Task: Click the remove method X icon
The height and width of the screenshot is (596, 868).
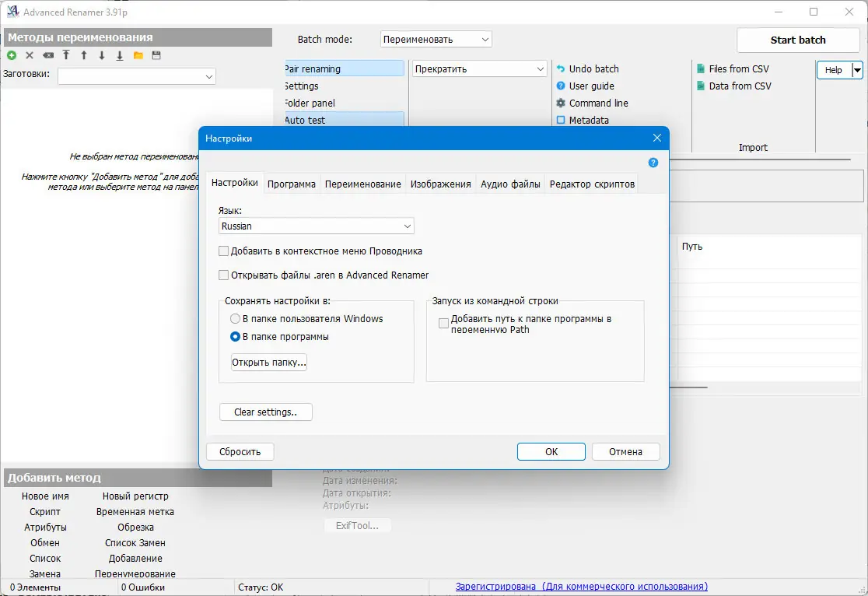Action: click(x=30, y=55)
